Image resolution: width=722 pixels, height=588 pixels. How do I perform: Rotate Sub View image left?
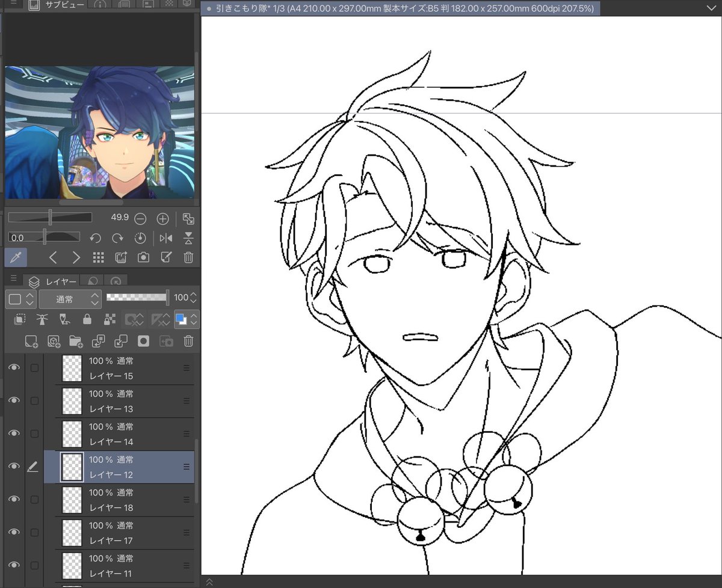coord(95,238)
